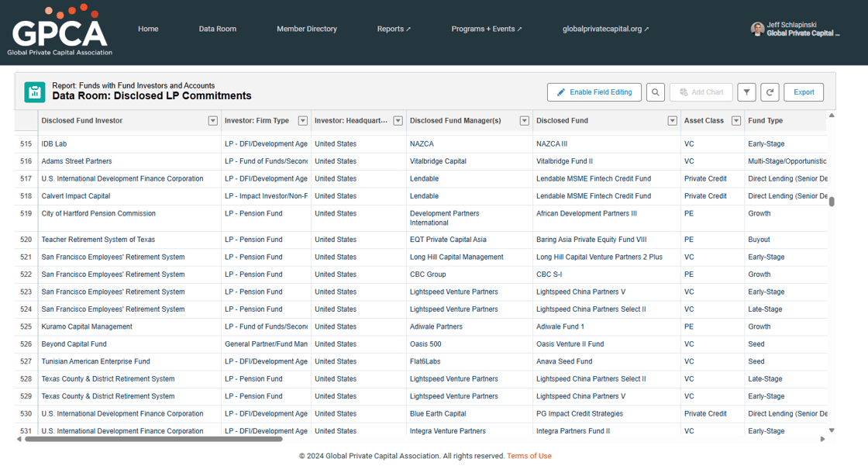Click the horizontal scrollbar thumb

pyautogui.click(x=153, y=439)
